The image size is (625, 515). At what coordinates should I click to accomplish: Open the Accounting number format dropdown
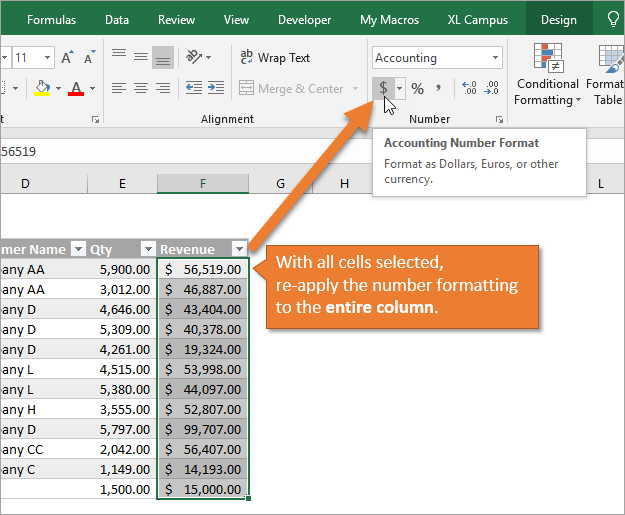(x=495, y=58)
